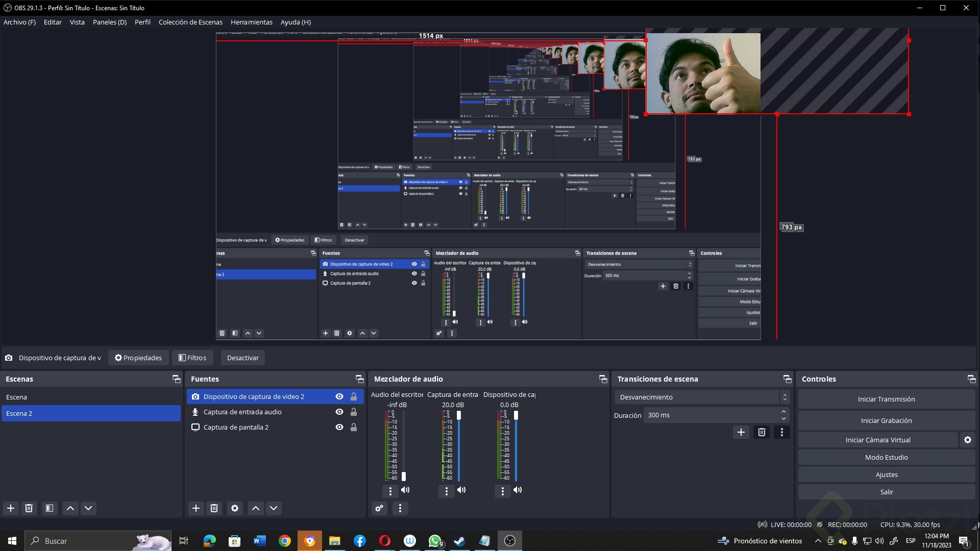The height and width of the screenshot is (551, 980).
Task: Open advanced audio properties gears icon
Action: pyautogui.click(x=380, y=508)
